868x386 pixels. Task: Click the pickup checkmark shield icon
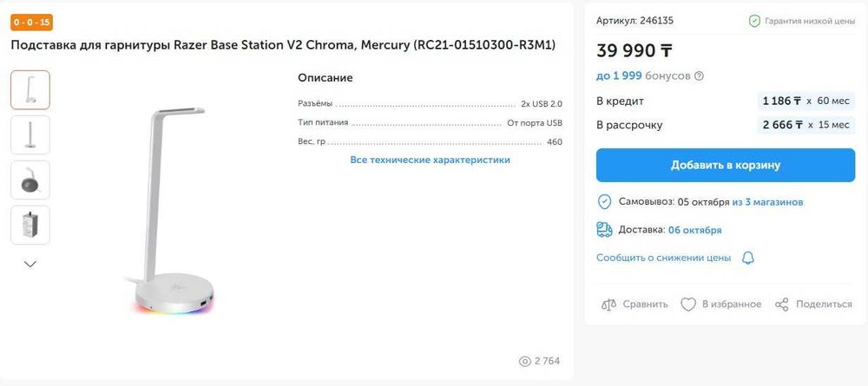(x=605, y=202)
